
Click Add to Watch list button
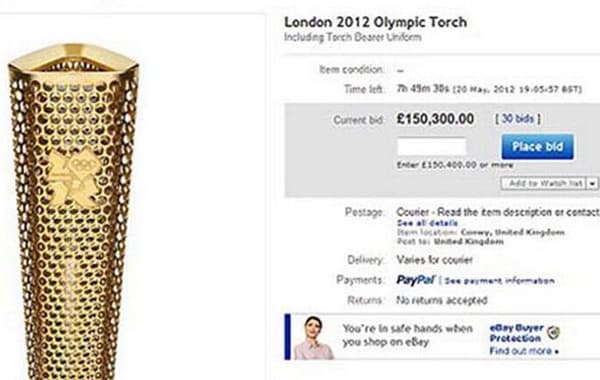(x=544, y=183)
